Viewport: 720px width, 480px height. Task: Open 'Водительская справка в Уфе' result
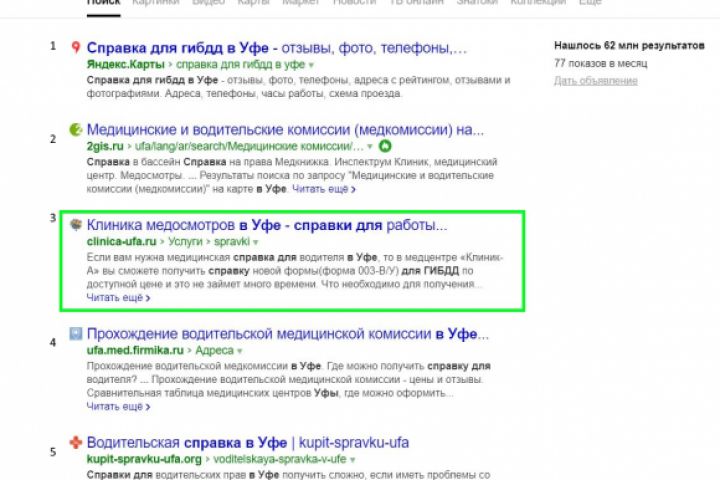248,443
